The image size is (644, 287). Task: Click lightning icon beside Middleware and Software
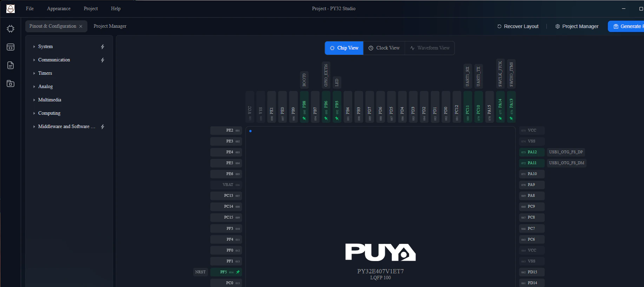click(103, 127)
